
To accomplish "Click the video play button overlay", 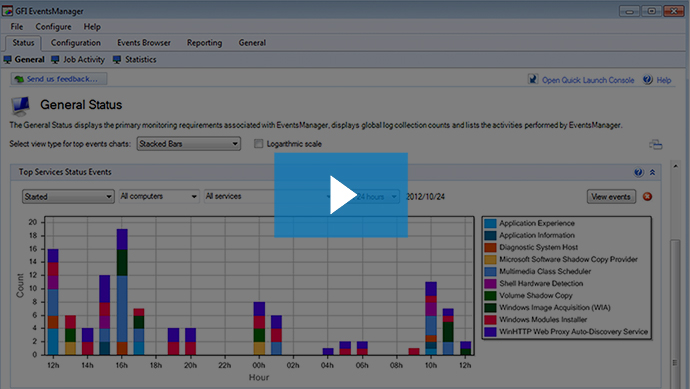I will (341, 195).
